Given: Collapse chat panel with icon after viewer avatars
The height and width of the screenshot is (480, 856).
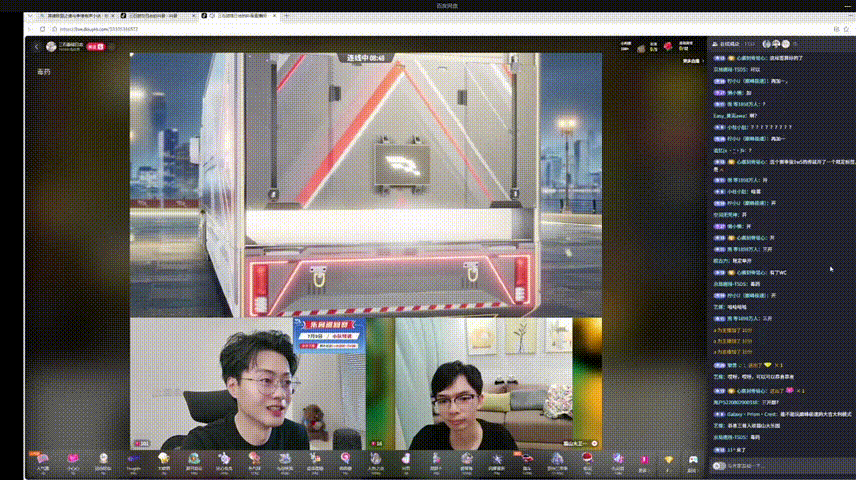Looking at the screenshot, I should pyautogui.click(x=796, y=44).
